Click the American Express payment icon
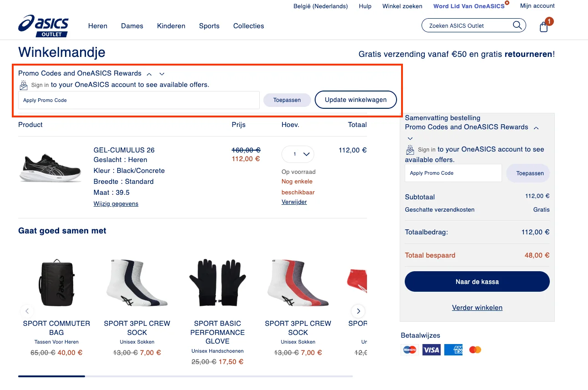This screenshot has height=390, width=588. [453, 349]
